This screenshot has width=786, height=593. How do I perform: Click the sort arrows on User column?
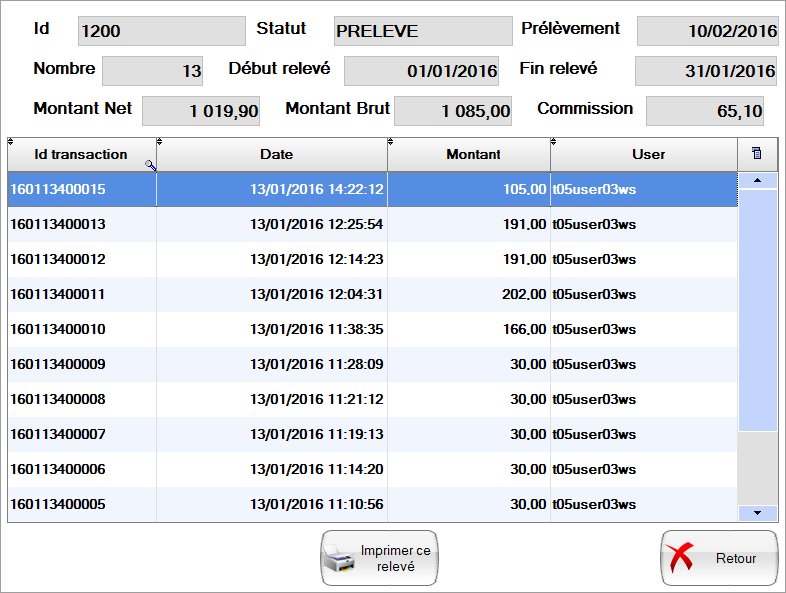554,142
